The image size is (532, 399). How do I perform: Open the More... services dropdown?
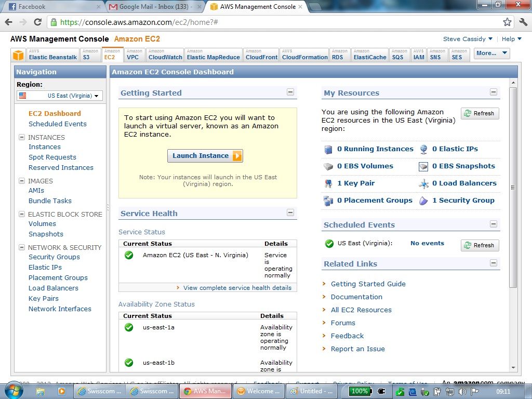pos(491,54)
